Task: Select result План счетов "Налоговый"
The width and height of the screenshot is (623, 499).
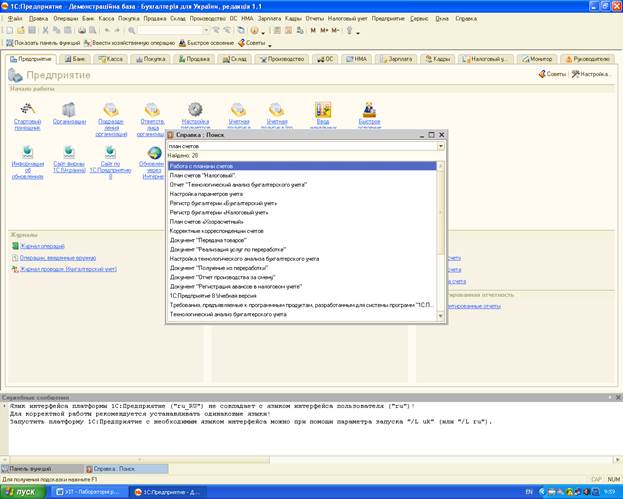Action: (302, 175)
